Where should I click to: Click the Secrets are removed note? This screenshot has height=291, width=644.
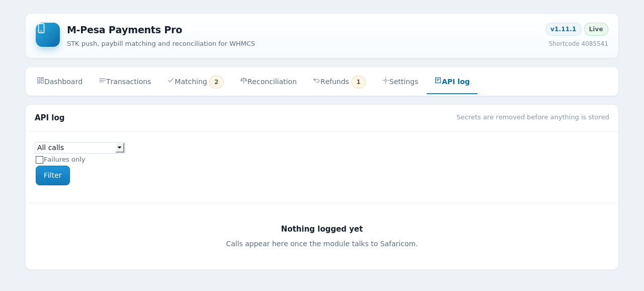pyautogui.click(x=533, y=117)
